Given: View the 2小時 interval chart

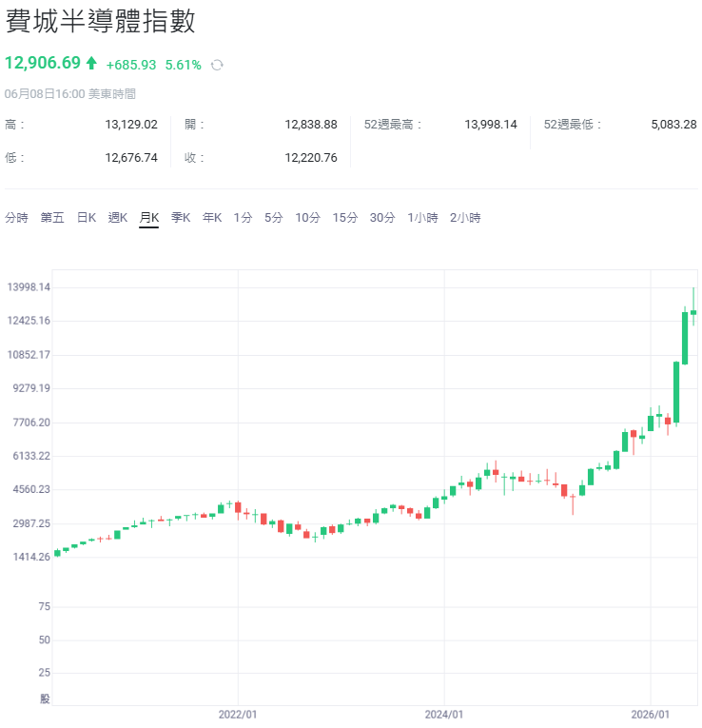Looking at the screenshot, I should click(465, 217).
